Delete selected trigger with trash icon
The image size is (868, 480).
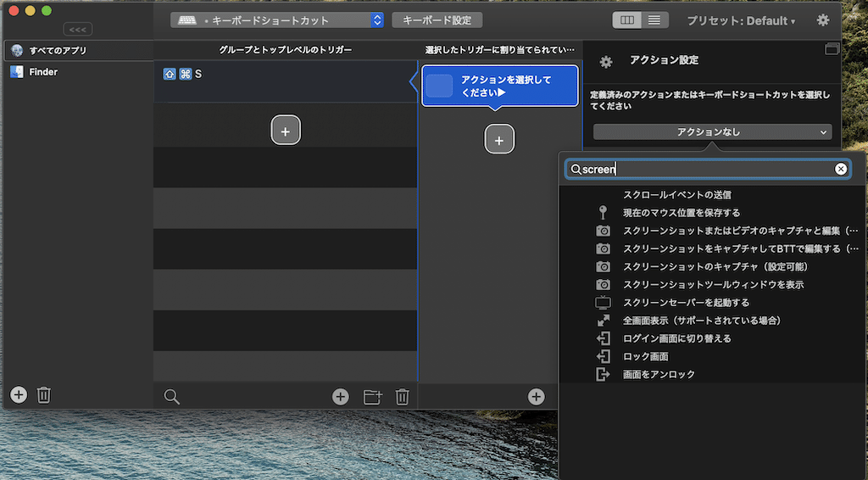[x=403, y=396]
